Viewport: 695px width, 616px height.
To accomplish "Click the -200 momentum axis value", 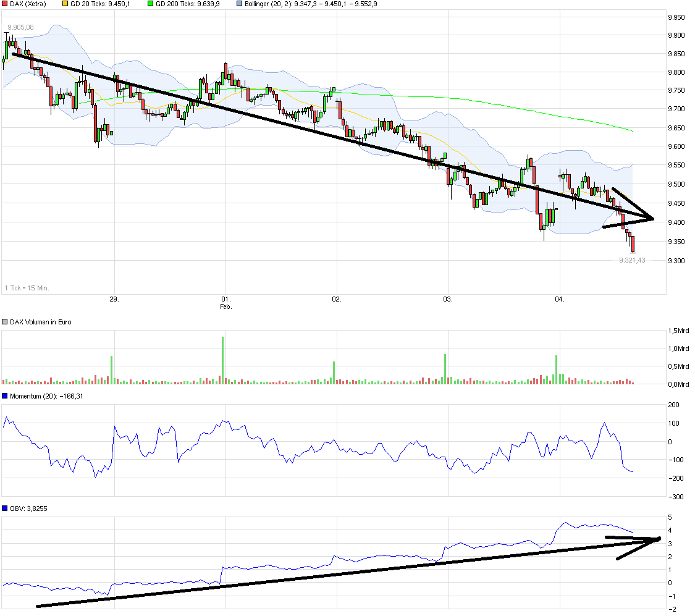I will pos(676,479).
